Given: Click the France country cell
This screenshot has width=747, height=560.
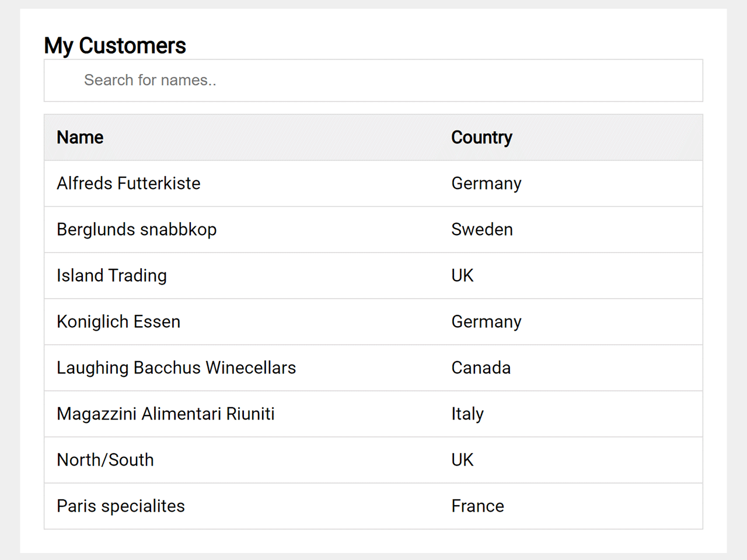Looking at the screenshot, I should [477, 506].
